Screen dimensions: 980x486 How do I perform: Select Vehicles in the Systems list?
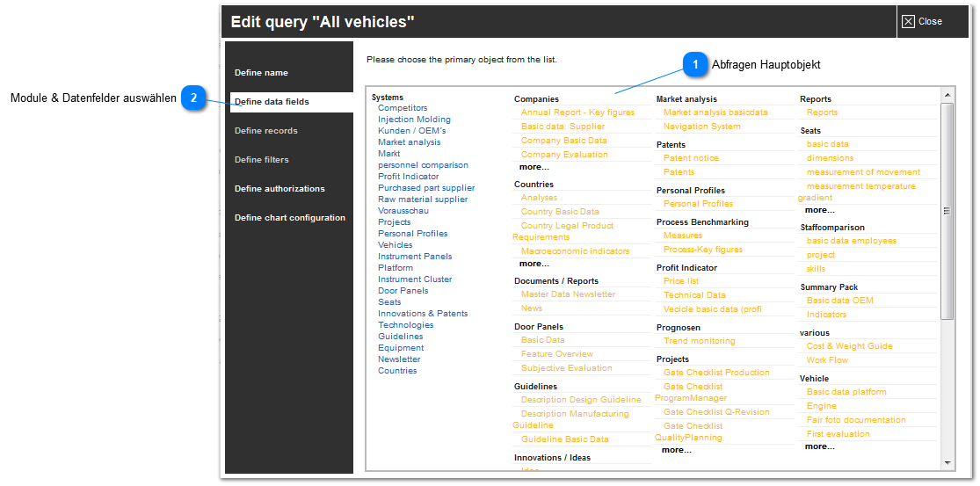pos(395,245)
